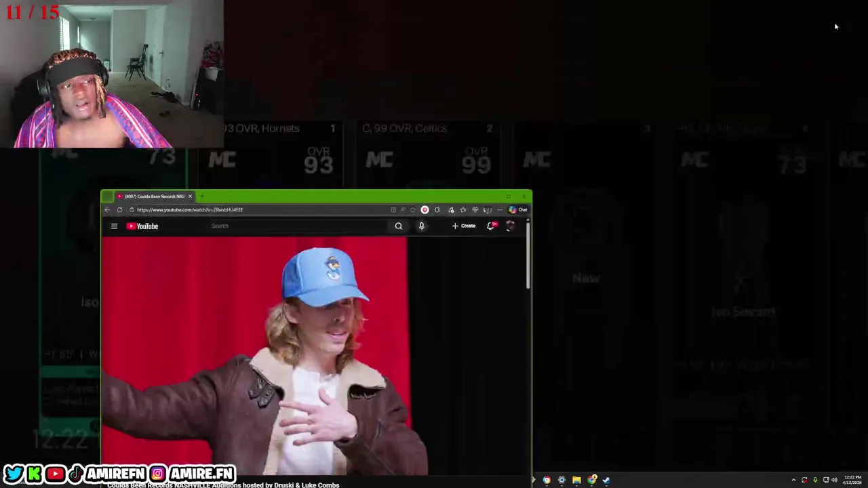Close the Coulda Been Records tab
The width and height of the screenshot is (868, 488).
(x=190, y=197)
